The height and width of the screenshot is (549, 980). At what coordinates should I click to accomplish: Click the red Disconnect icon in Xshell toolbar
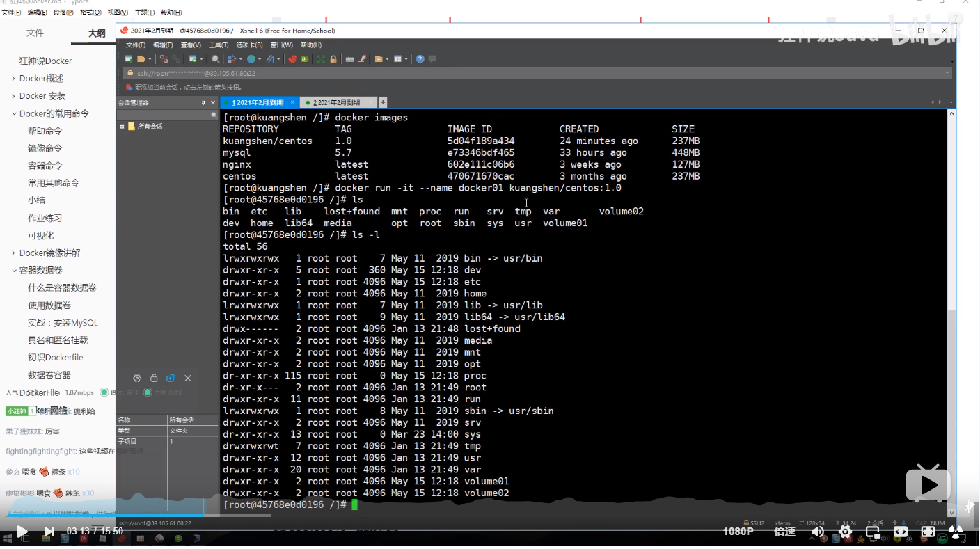coord(164,59)
